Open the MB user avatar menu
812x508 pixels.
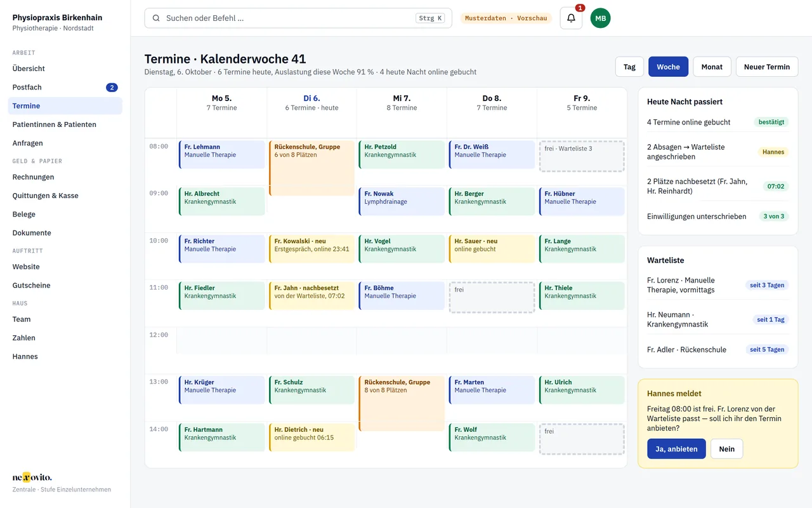(x=600, y=18)
